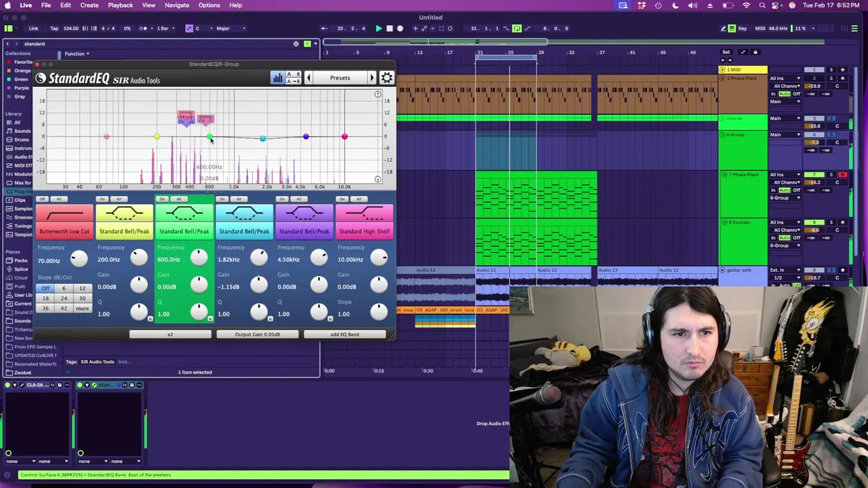
Task: Switch to StandardEQ A/B comparison
Action: [x=293, y=75]
